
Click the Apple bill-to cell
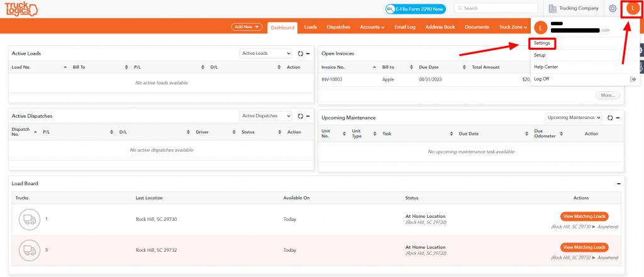click(388, 80)
